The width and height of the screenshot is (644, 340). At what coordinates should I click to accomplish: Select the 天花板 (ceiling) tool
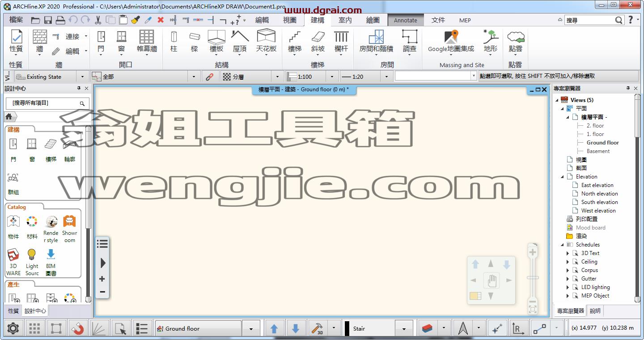coord(266,42)
